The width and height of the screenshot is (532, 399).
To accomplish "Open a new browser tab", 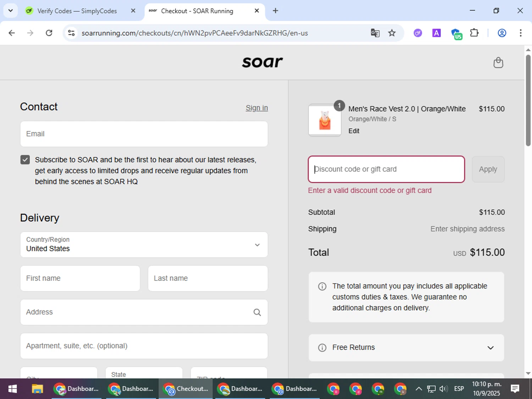I will point(275,11).
